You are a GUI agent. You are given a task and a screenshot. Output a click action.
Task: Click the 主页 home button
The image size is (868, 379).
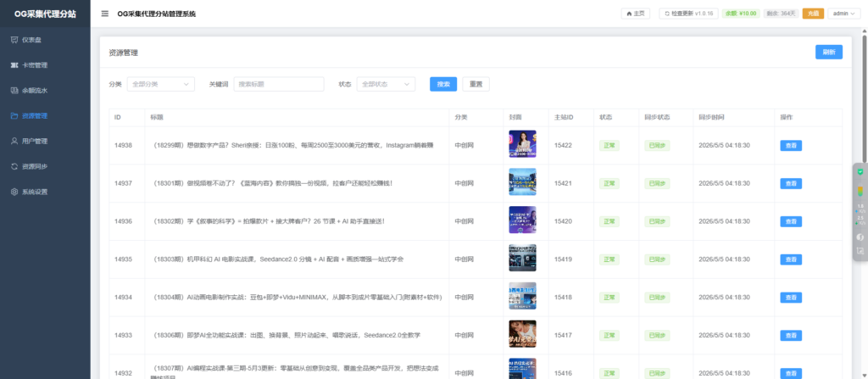(636, 14)
